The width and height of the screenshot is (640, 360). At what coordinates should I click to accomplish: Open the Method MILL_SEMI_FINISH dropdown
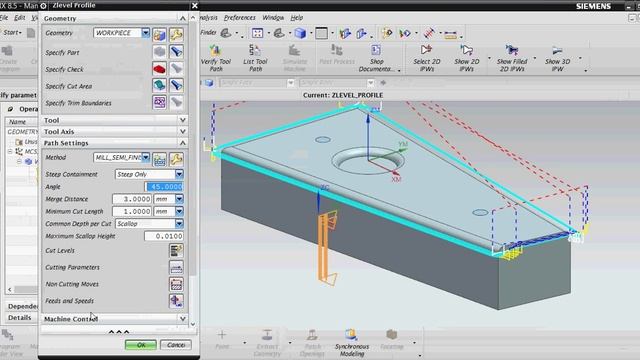pyautogui.click(x=146, y=158)
